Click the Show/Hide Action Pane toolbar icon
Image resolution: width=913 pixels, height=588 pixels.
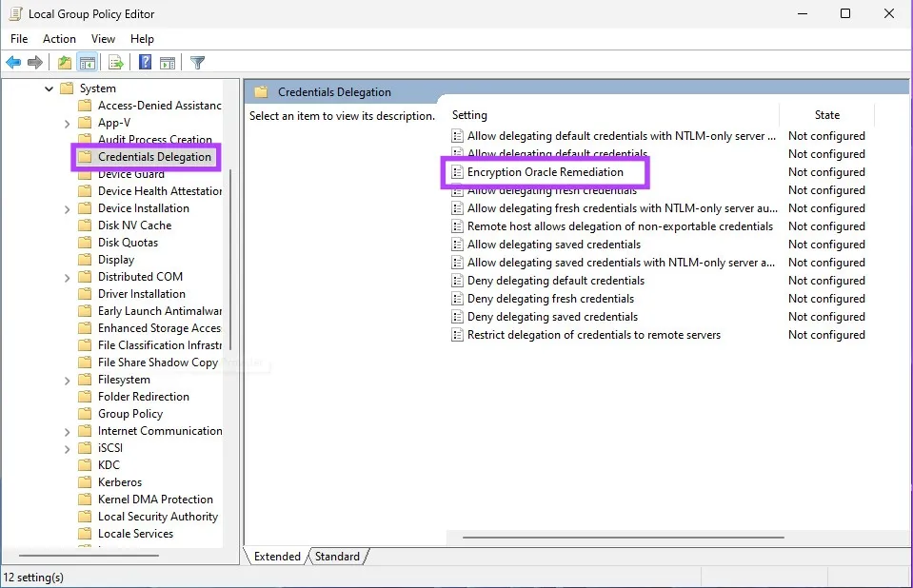click(x=167, y=62)
